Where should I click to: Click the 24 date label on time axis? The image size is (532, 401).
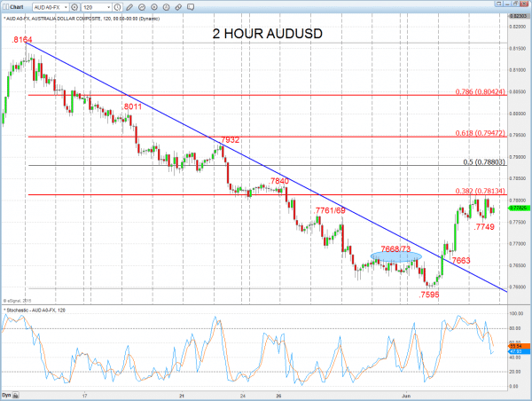pos(243,396)
